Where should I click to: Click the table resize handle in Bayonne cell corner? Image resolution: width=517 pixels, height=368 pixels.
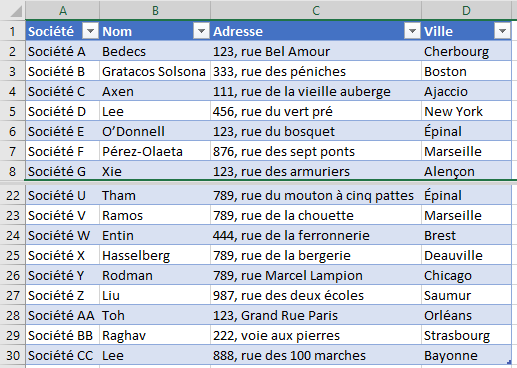(509, 362)
